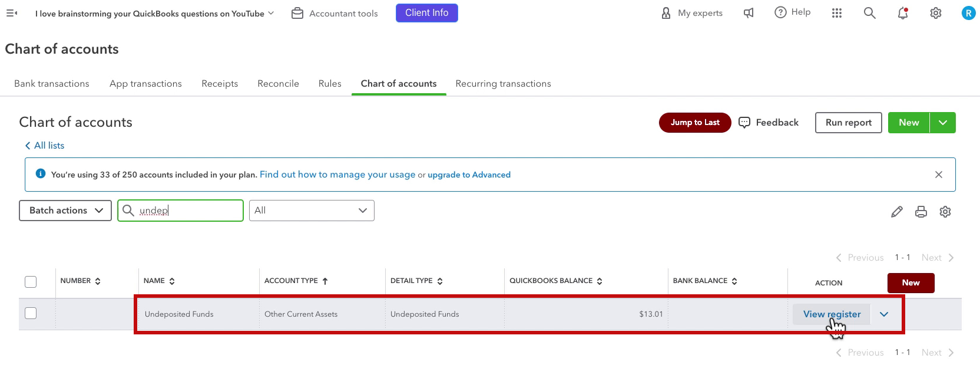Image resolution: width=980 pixels, height=368 pixels.
Task: Click Previous below the table
Action: click(x=860, y=353)
